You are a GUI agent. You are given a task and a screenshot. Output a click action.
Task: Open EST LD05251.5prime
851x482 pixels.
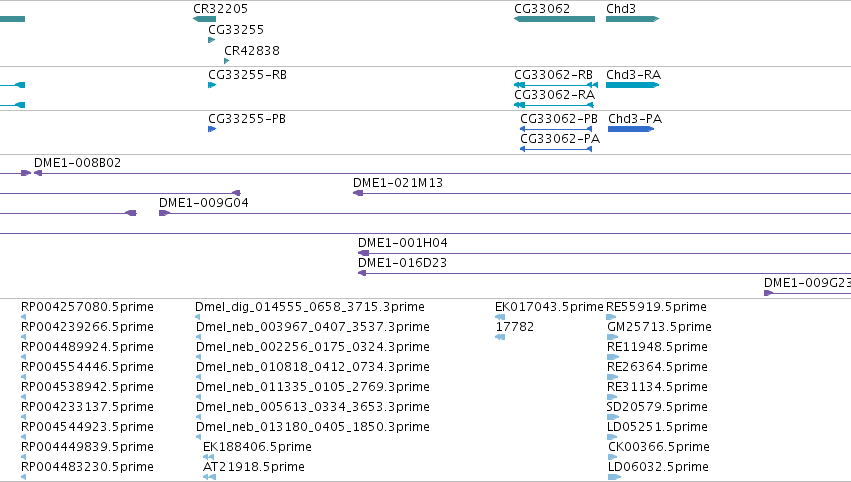[x=657, y=427]
